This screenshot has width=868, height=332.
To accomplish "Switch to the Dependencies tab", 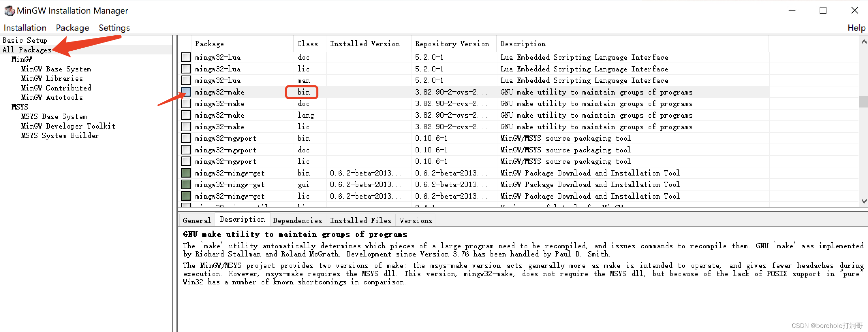I will tap(297, 221).
